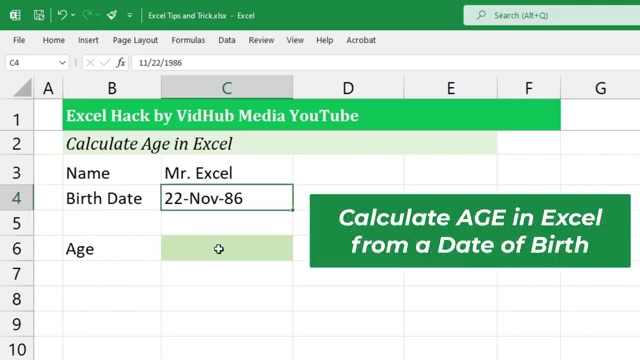Click the Redo arrow icon

pos(87,16)
